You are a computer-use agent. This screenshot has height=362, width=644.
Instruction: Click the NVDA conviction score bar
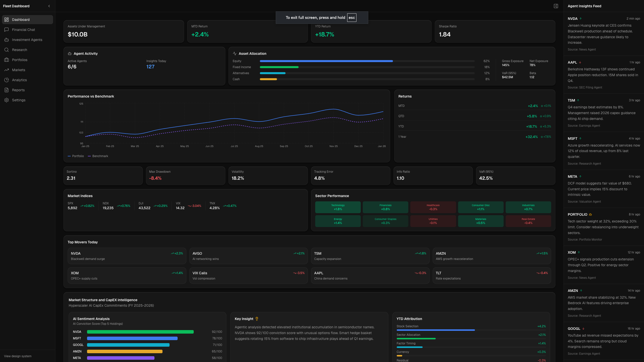tap(140, 332)
